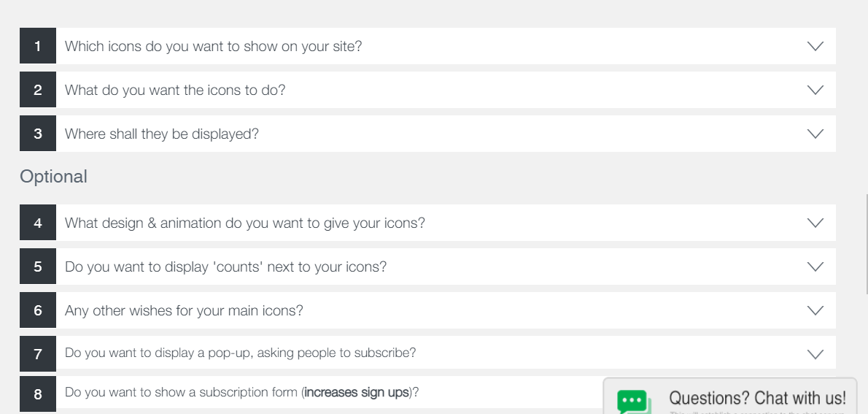868x414 pixels.
Task: Click the number 3 step badge
Action: [x=38, y=134]
